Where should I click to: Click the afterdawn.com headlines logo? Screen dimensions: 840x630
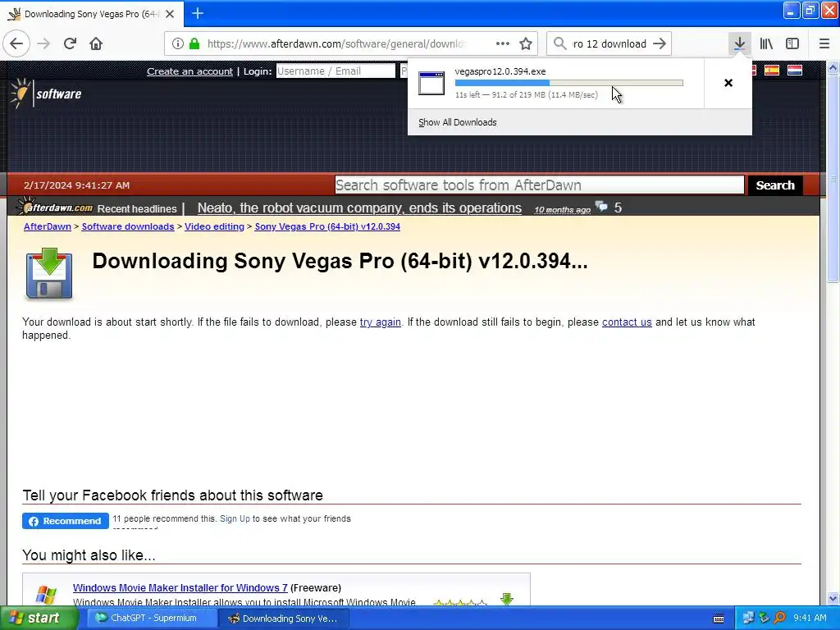pos(55,208)
